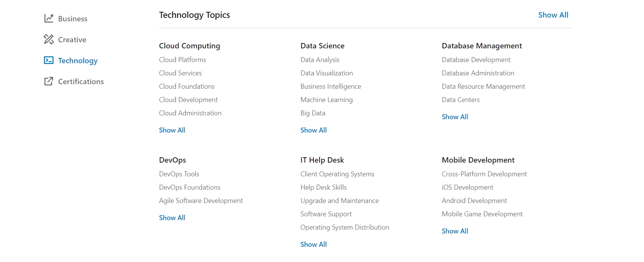The height and width of the screenshot is (262, 644).
Task: Show all Data Science topics
Action: [x=313, y=130]
